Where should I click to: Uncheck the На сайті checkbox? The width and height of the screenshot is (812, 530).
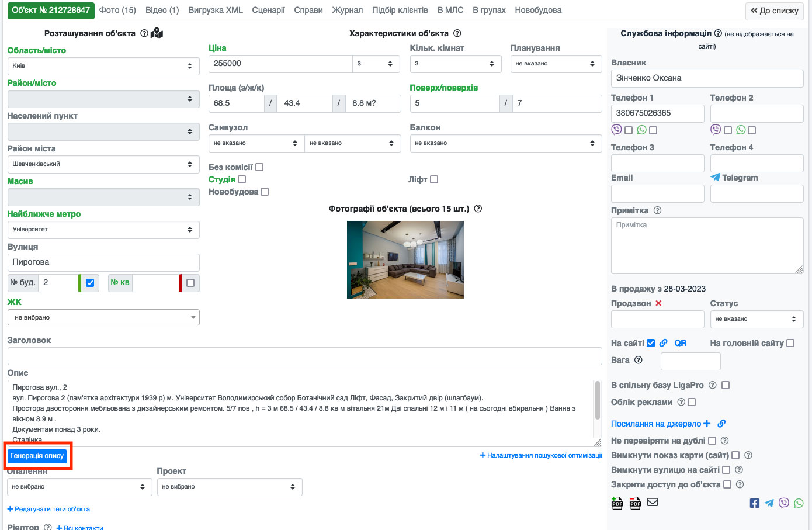coord(651,343)
